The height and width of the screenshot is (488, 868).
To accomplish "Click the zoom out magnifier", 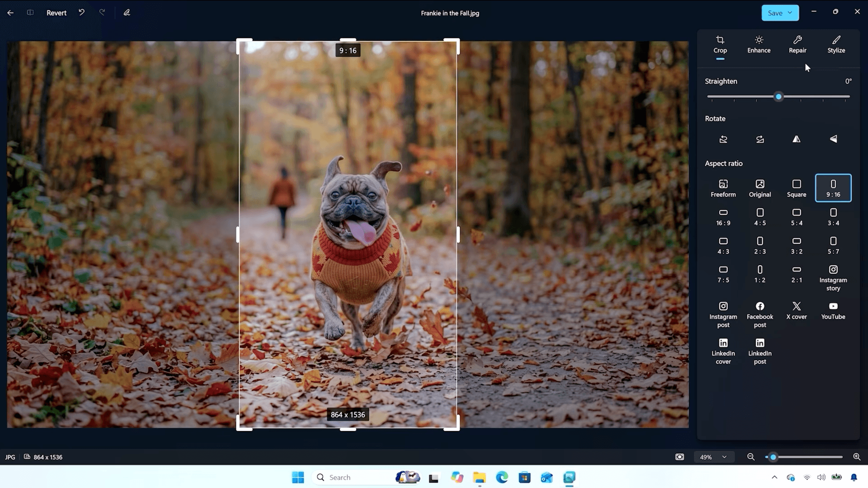I will coord(751,457).
